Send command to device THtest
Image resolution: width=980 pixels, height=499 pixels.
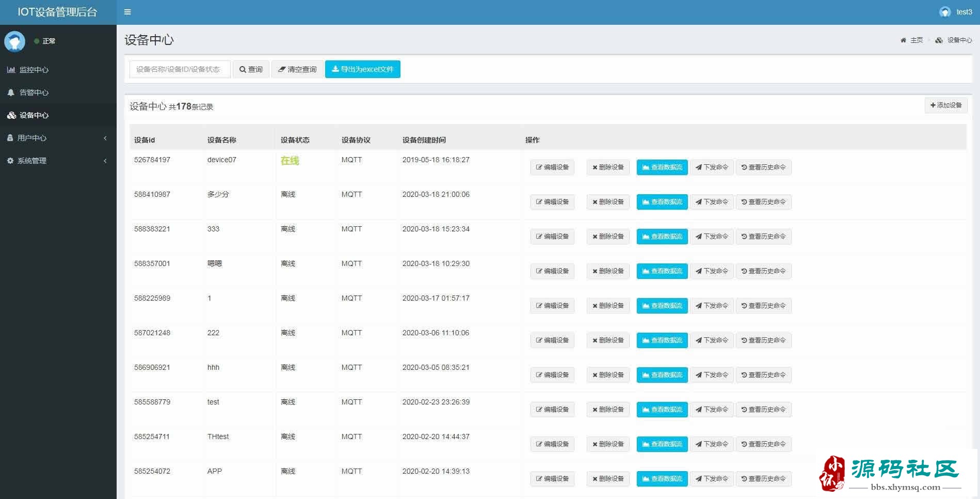(x=712, y=444)
